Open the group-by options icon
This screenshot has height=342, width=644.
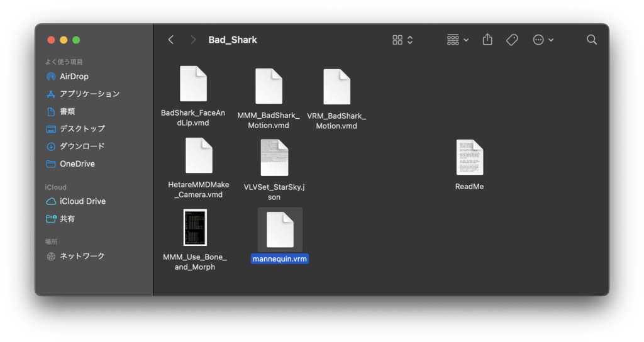[453, 40]
